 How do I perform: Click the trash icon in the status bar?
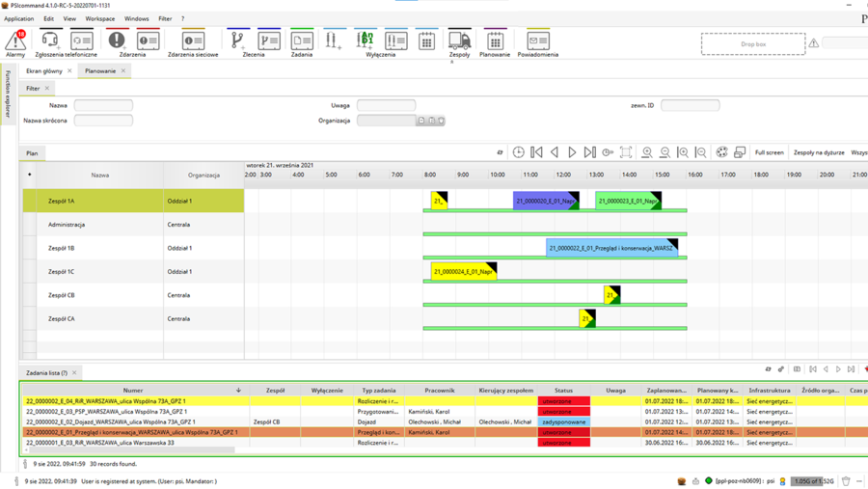pyautogui.click(x=846, y=481)
